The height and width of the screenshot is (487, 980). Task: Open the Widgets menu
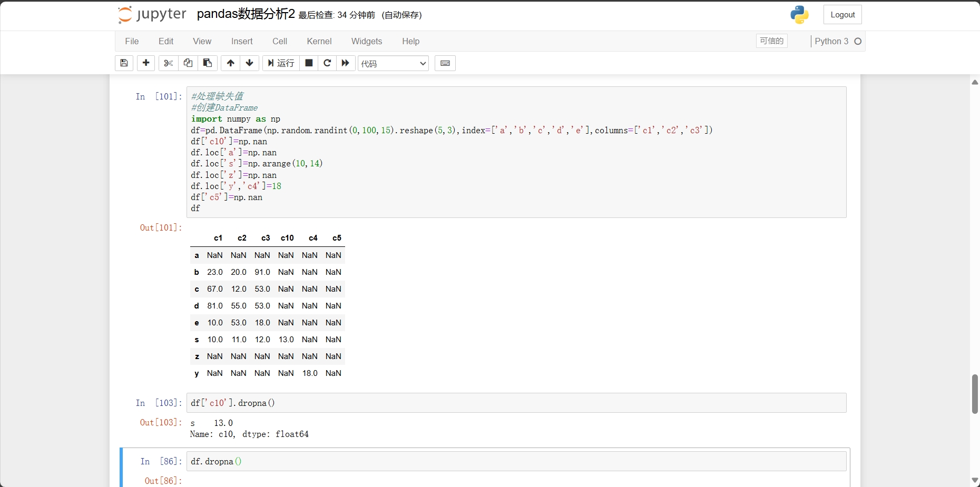click(x=367, y=41)
